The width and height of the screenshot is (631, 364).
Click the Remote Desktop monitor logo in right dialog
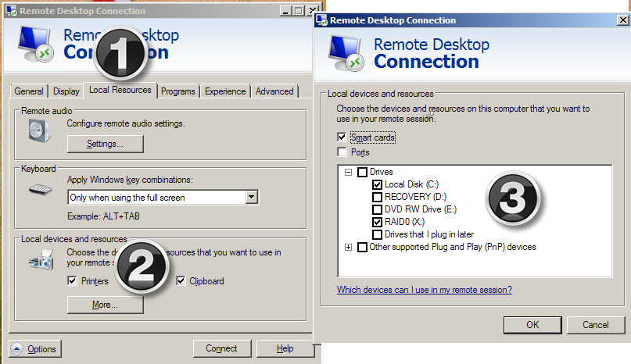tap(346, 53)
